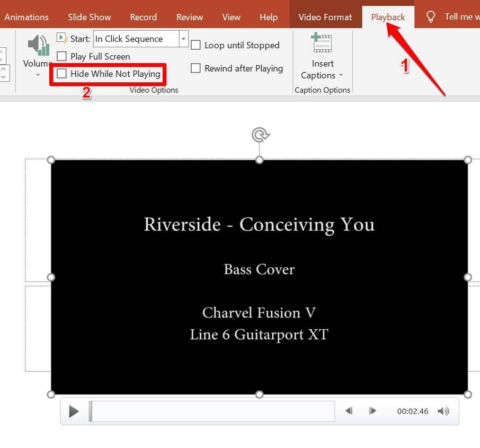480x448 pixels.
Task: Expand the Insert Captions menu
Action: point(341,75)
